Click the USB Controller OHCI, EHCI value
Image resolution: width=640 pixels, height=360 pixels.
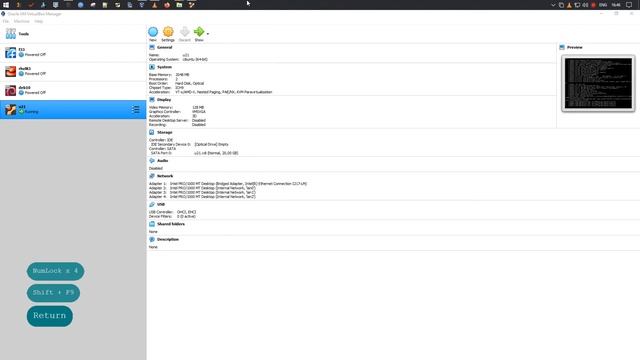tap(187, 212)
